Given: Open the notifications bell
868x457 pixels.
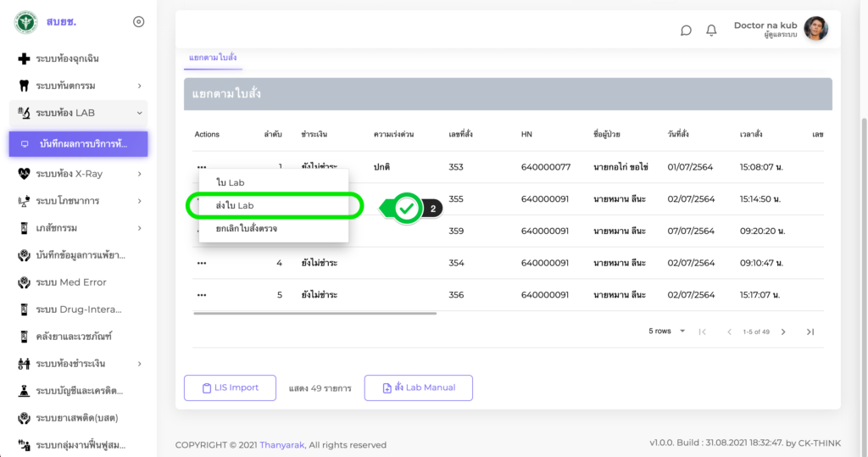Looking at the screenshot, I should pyautogui.click(x=711, y=30).
